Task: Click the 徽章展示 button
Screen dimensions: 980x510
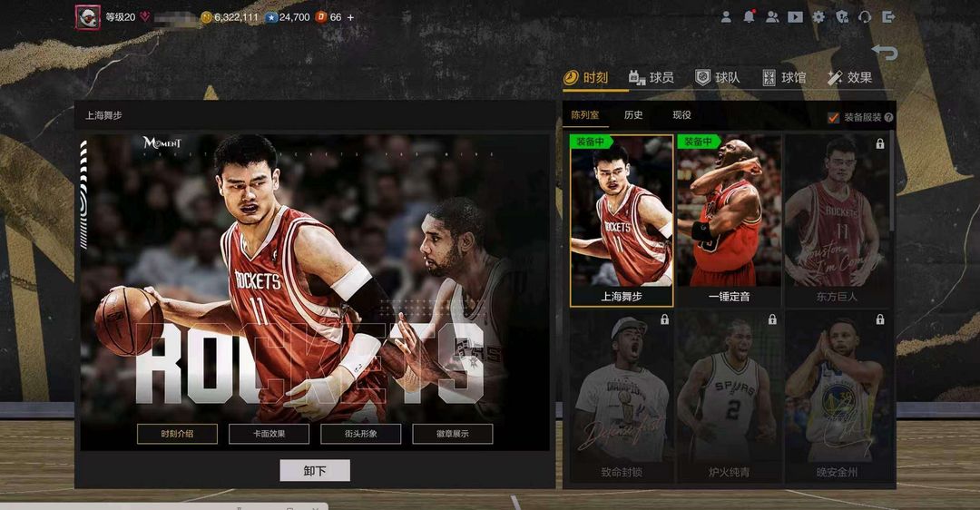Action: pyautogui.click(x=453, y=434)
